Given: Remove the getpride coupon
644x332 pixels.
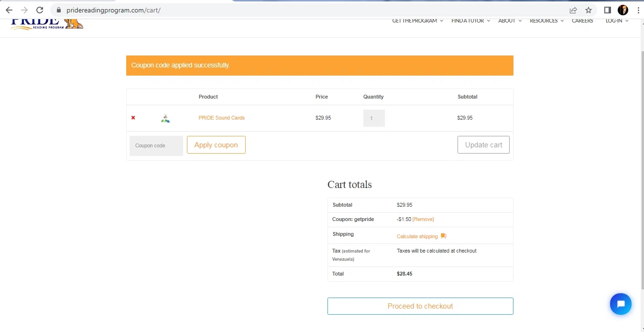Looking at the screenshot, I should point(423,219).
